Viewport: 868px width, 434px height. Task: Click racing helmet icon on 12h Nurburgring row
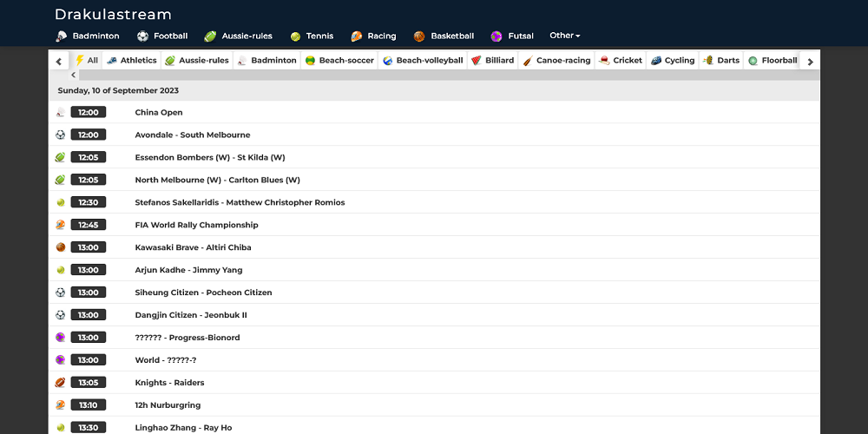61,405
